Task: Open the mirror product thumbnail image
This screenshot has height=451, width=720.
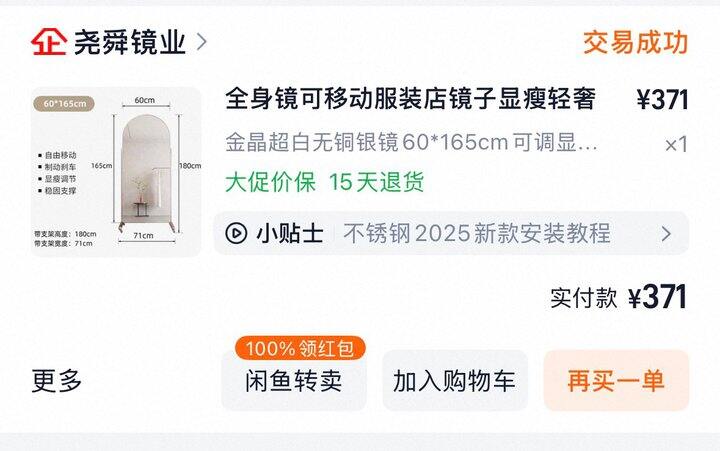Action: click(x=116, y=172)
